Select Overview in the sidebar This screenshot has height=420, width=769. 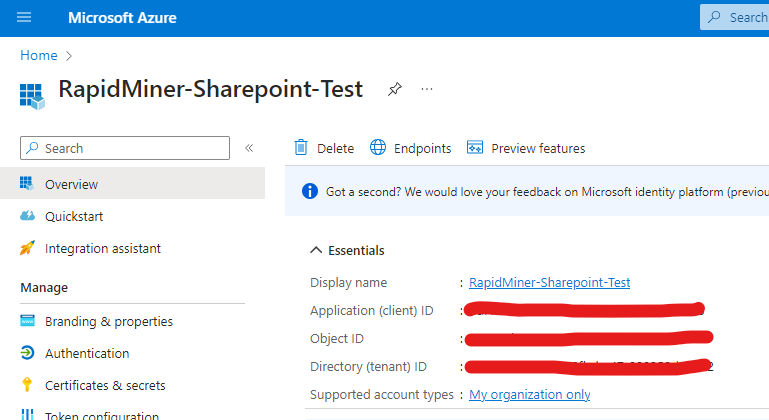click(x=71, y=184)
